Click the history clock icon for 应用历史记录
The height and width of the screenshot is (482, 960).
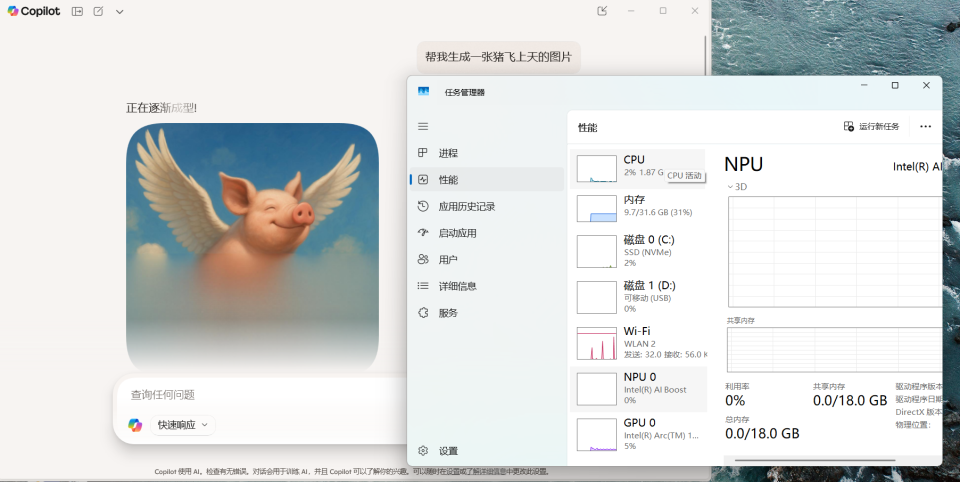(423, 206)
